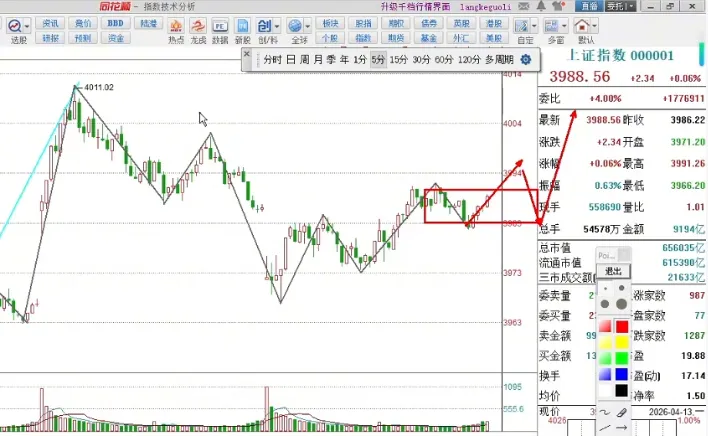Open the 新股 new stocks icon
The image size is (708, 436).
(x=242, y=26)
